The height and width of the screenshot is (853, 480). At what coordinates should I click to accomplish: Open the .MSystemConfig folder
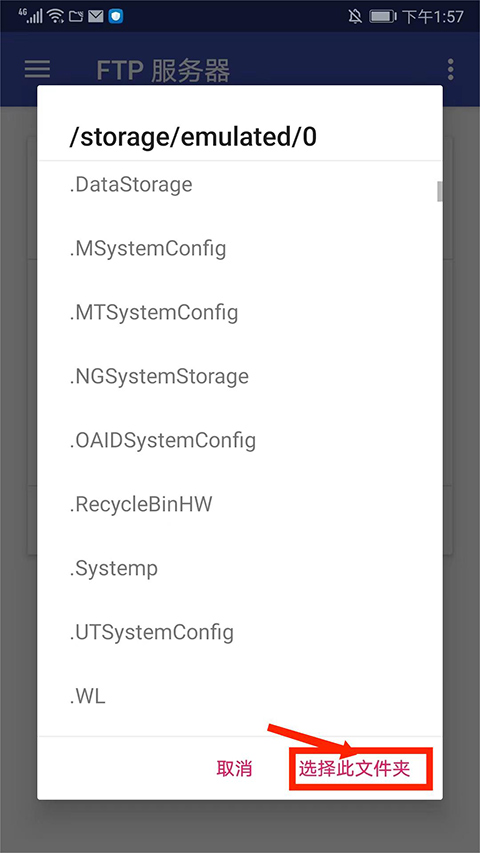pyautogui.click(x=239, y=249)
